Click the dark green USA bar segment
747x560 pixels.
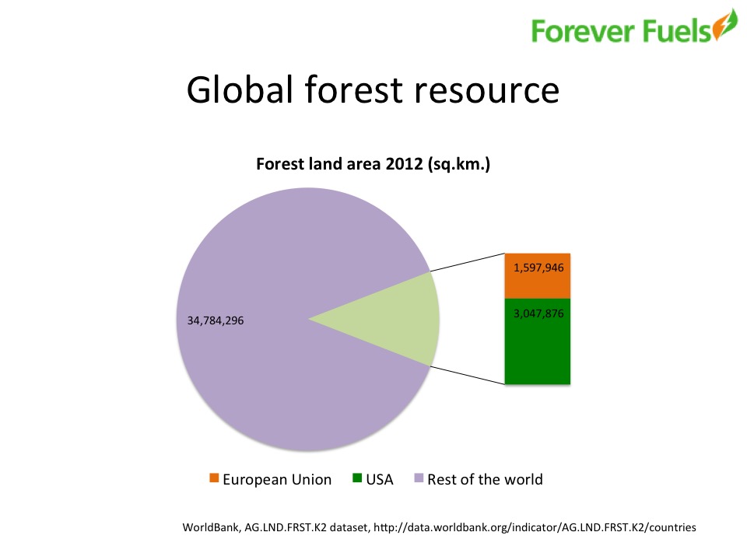pyautogui.click(x=538, y=350)
